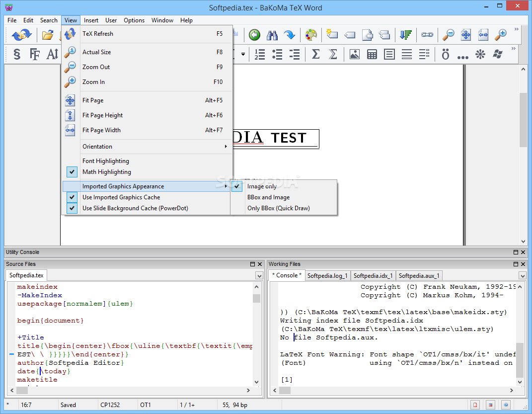Toggle Math Highlighting checkmark
Viewport: 532px width, 414px height.
(72, 171)
